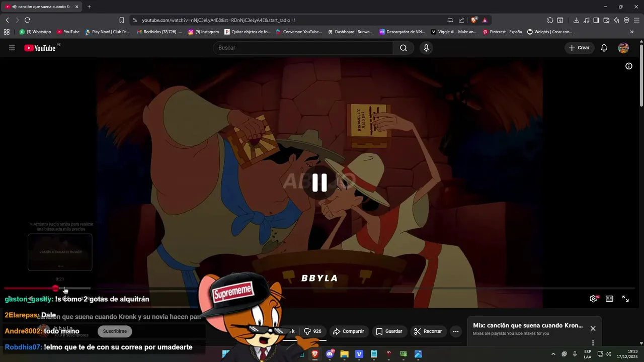This screenshot has width=644, height=362.
Task: Open Weights | Crear con... bookmark
Action: pyautogui.click(x=550, y=32)
